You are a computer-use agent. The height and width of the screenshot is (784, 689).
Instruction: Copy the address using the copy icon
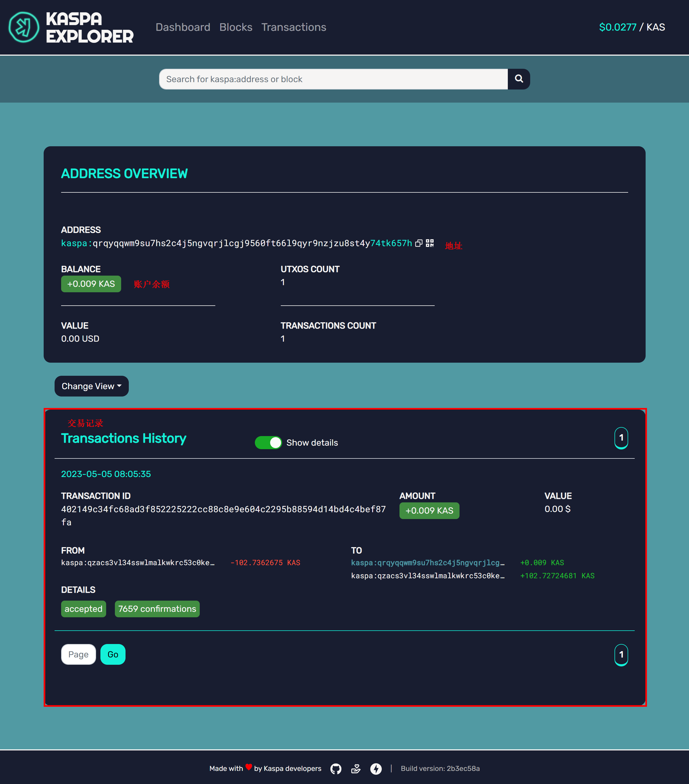[x=419, y=243]
